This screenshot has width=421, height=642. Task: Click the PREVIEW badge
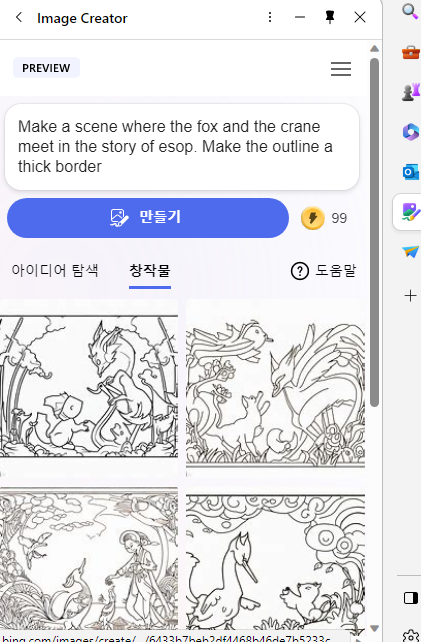click(46, 68)
